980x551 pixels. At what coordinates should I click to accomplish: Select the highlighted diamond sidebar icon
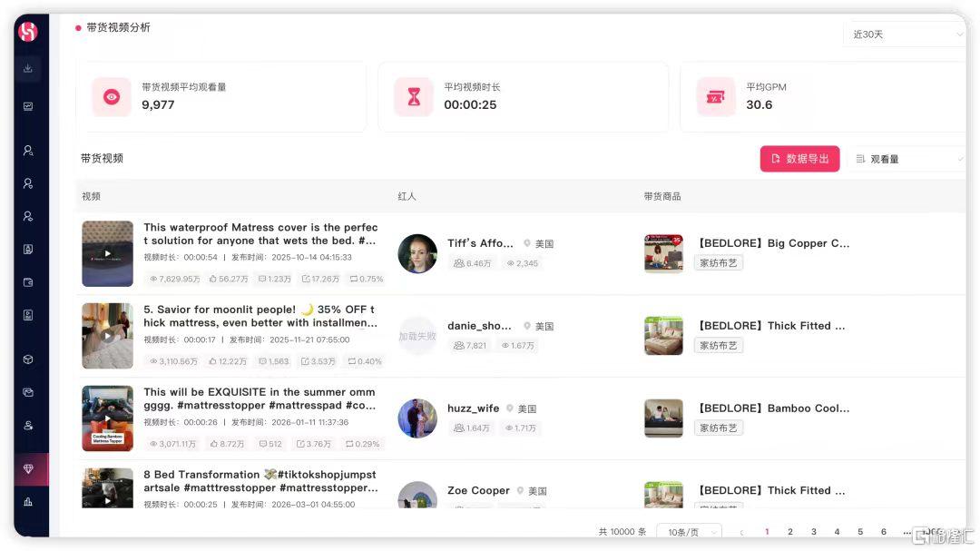[x=28, y=469]
